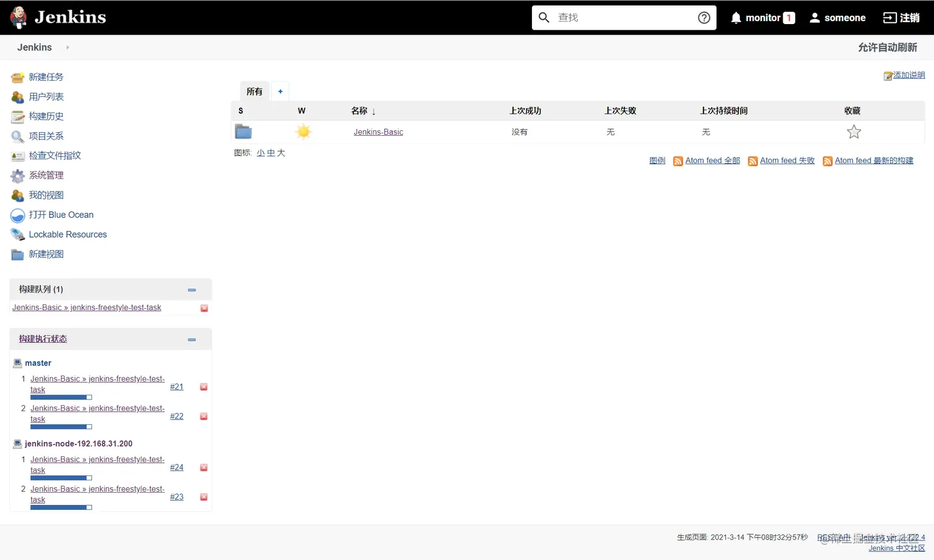Viewport: 934px width, 560px height.
Task: Click progress bar of build #21
Action: 61,397
